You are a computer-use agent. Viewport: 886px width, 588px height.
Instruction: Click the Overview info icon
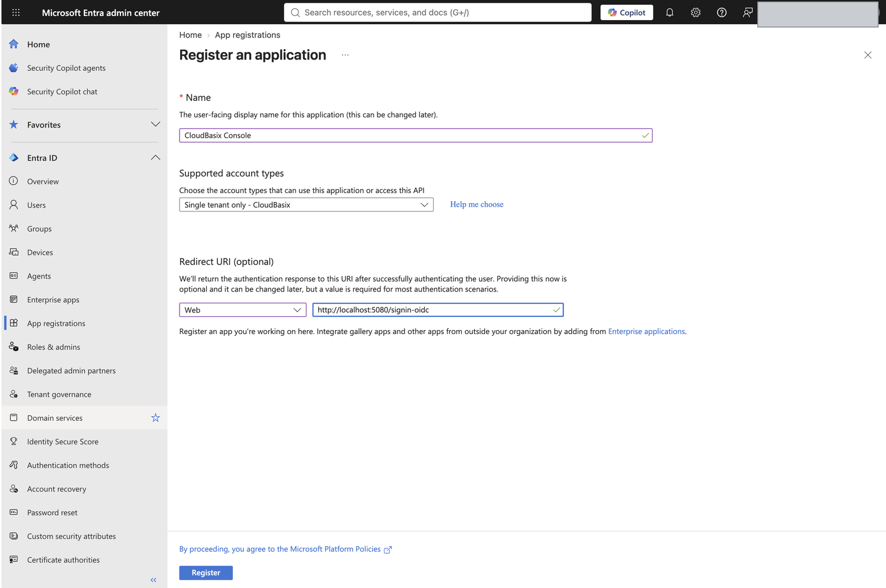click(x=14, y=181)
